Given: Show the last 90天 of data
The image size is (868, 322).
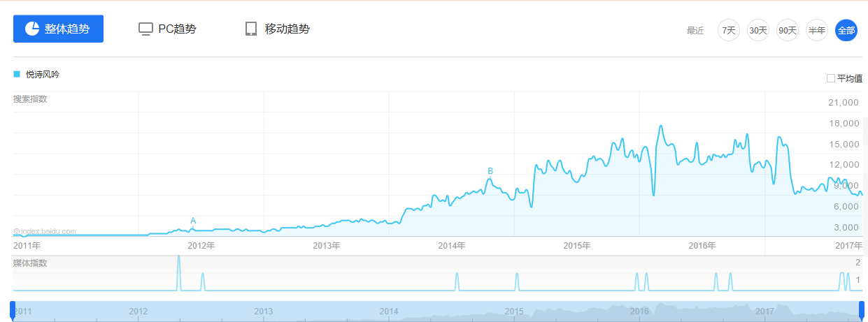Looking at the screenshot, I should [x=788, y=30].
